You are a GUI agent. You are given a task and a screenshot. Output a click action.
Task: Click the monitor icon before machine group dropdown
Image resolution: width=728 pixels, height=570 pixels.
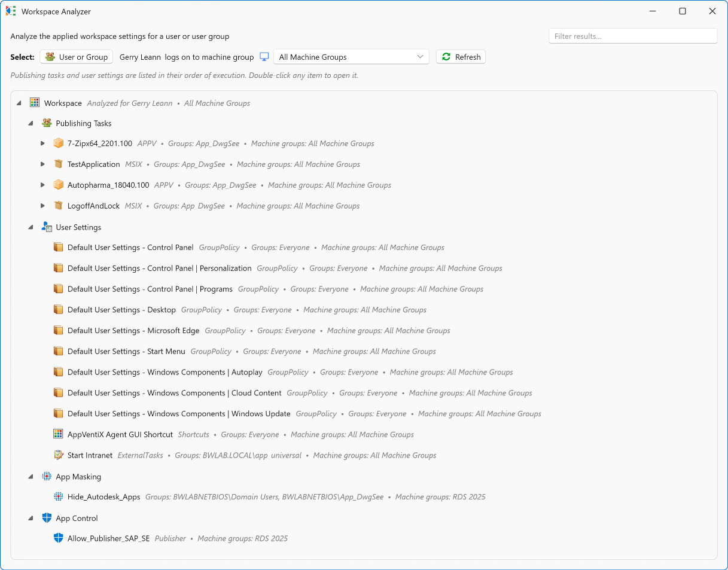tap(264, 57)
